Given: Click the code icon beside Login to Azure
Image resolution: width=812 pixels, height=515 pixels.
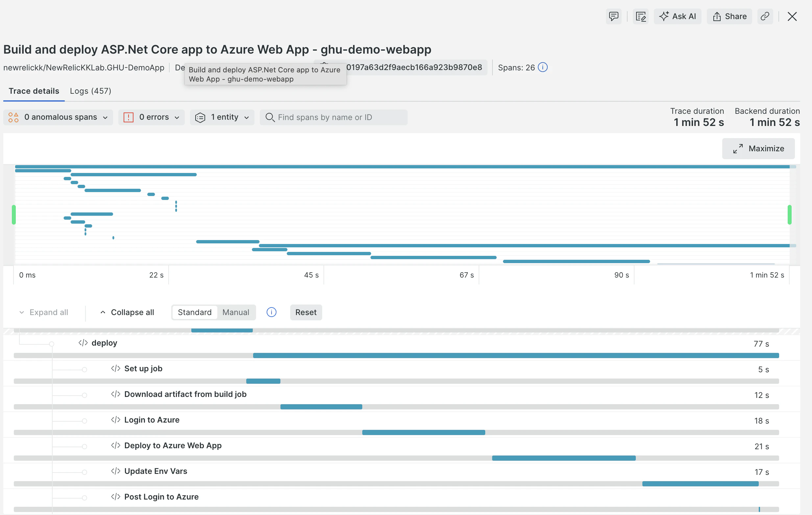Looking at the screenshot, I should click(116, 420).
